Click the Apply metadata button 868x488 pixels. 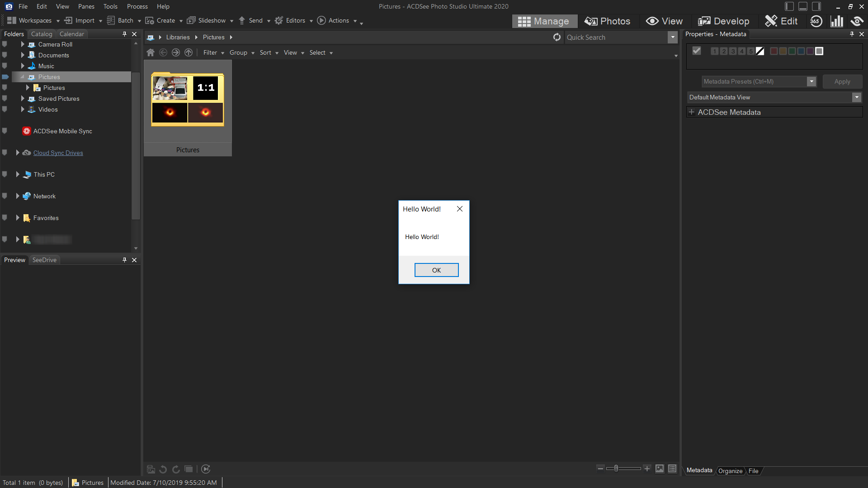coord(842,82)
